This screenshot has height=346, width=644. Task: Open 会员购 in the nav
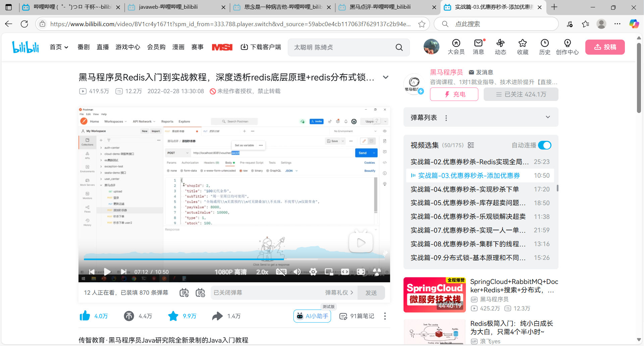tap(156, 47)
